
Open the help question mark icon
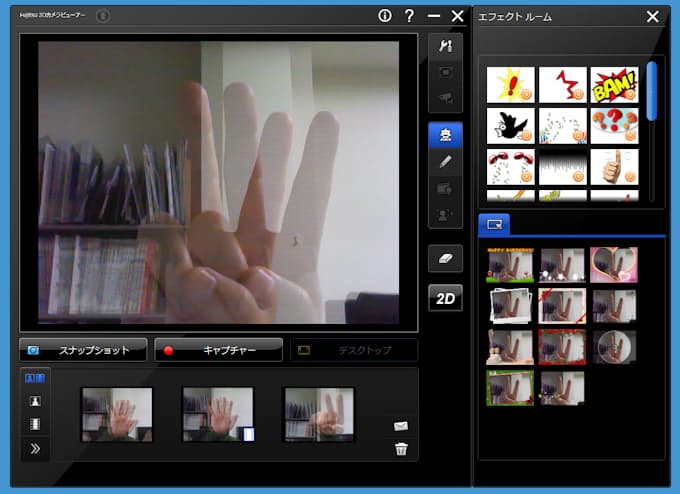pos(409,16)
